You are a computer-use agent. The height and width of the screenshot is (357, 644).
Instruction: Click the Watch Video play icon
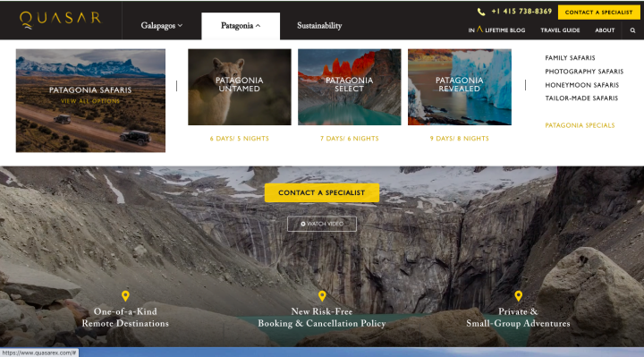(x=303, y=224)
